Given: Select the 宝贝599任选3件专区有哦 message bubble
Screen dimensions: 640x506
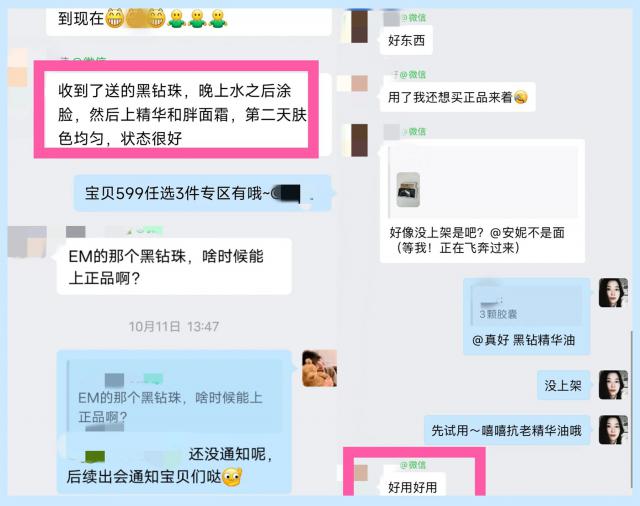Looking at the screenshot, I should tap(202, 193).
